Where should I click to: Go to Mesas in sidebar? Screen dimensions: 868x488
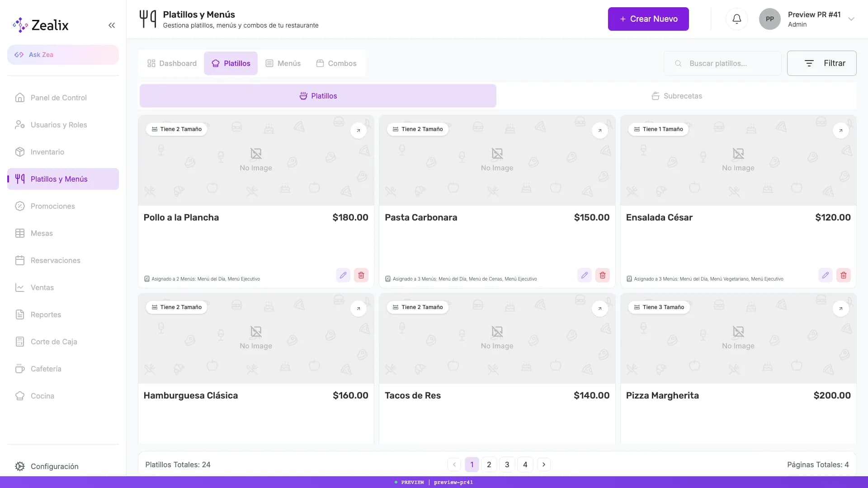pos(63,233)
